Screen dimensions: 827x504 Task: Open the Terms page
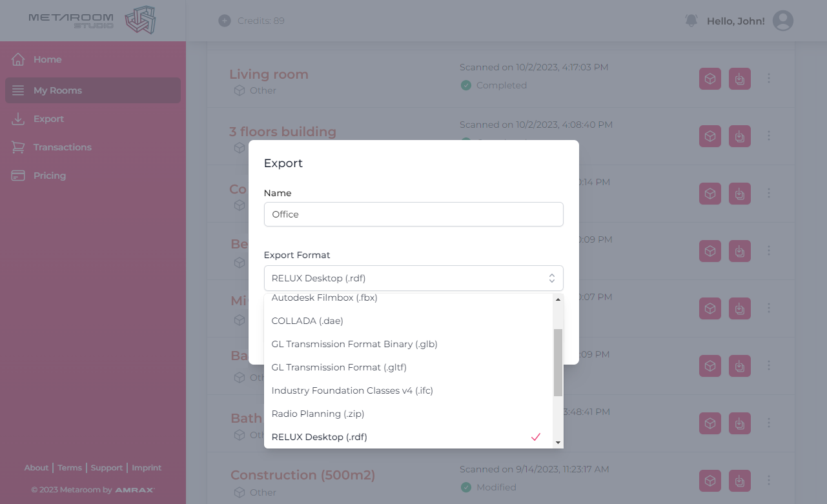click(69, 467)
